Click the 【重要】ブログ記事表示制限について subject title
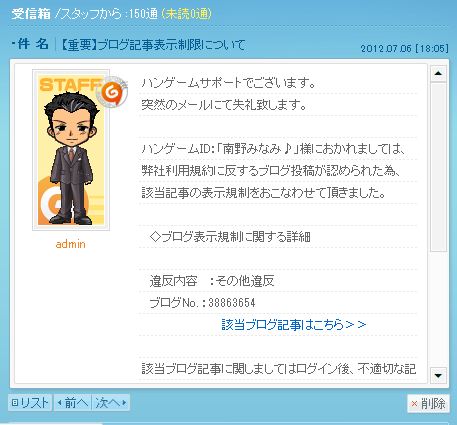The image size is (457, 425). click(x=153, y=45)
